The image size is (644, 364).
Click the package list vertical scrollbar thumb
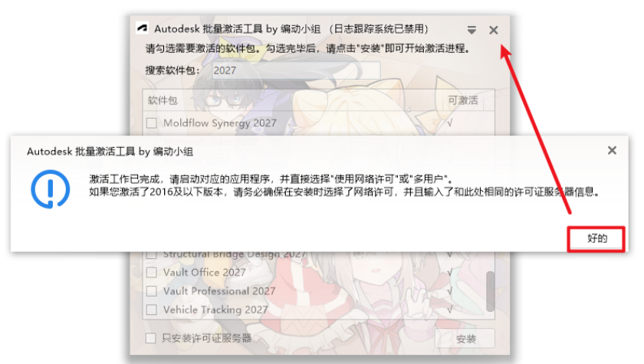point(490,291)
